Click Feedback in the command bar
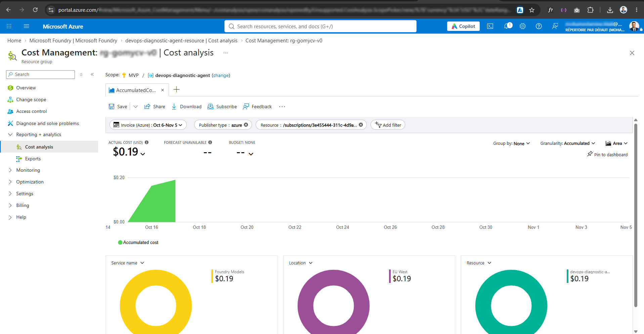Viewport: 644px width, 334px height. (x=257, y=107)
